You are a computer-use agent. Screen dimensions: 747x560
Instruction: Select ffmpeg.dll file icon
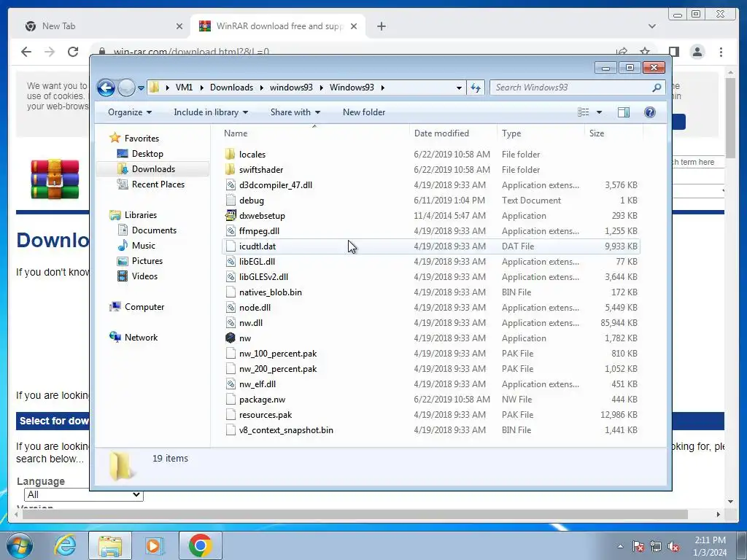231,231
